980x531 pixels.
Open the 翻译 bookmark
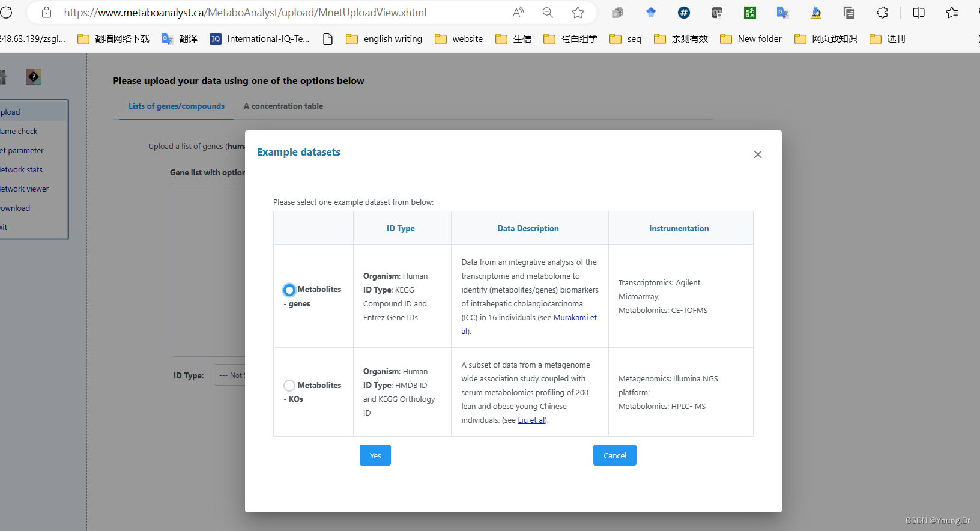point(180,39)
